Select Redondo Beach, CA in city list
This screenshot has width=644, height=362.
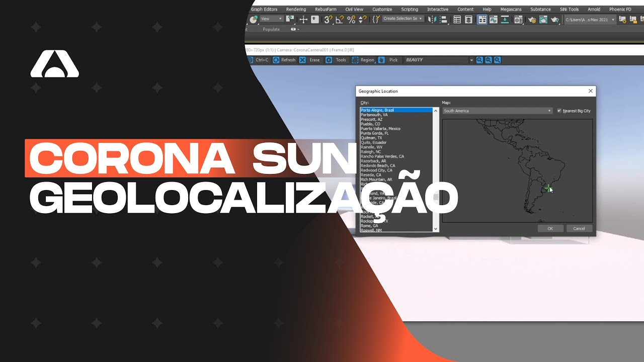396,165
